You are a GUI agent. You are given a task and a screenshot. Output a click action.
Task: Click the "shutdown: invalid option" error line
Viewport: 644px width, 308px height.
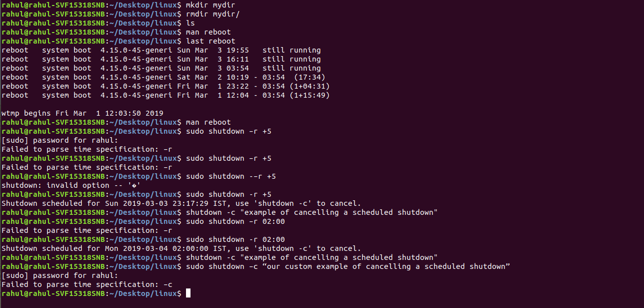tap(71, 185)
